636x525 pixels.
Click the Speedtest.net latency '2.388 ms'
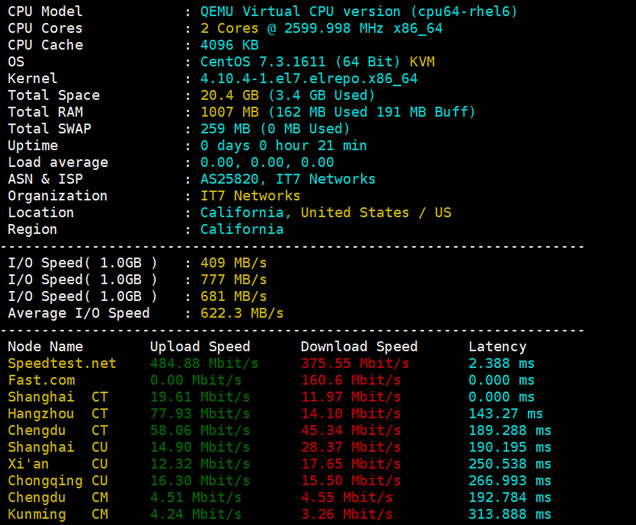coord(501,363)
